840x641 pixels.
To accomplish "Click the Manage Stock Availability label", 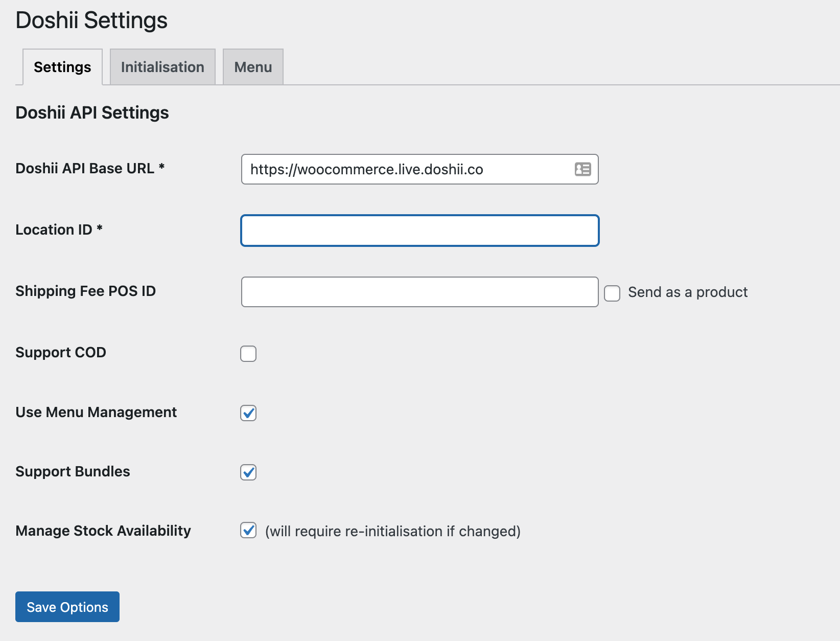I will coord(103,531).
